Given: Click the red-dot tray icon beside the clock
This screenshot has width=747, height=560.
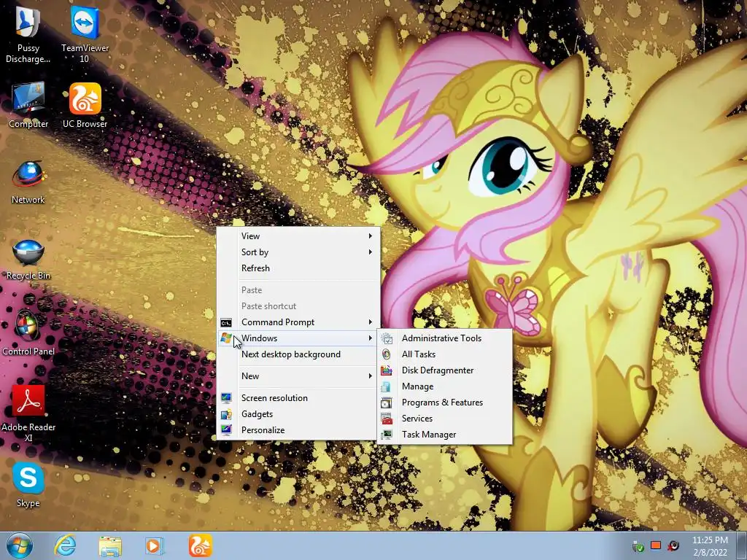Looking at the screenshot, I should (673, 545).
